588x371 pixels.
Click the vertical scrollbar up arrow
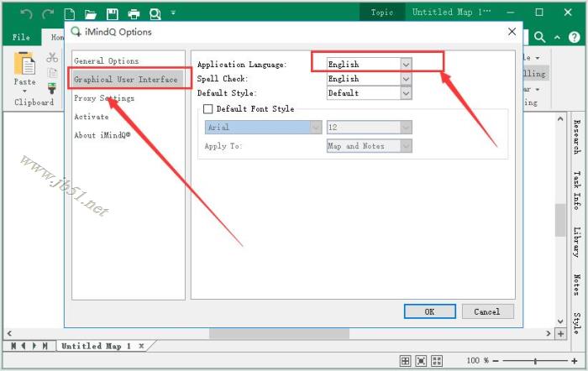coord(560,119)
